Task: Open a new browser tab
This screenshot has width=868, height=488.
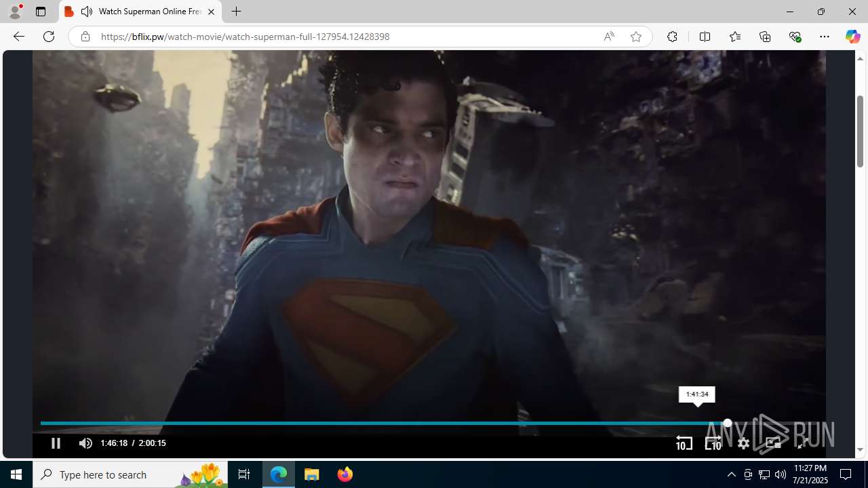Action: click(236, 12)
